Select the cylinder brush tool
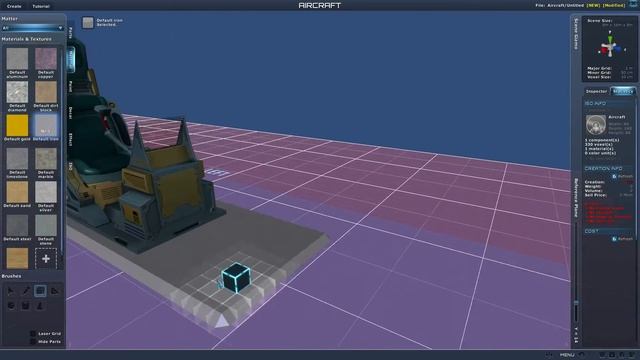The image size is (640, 360). coord(25,305)
